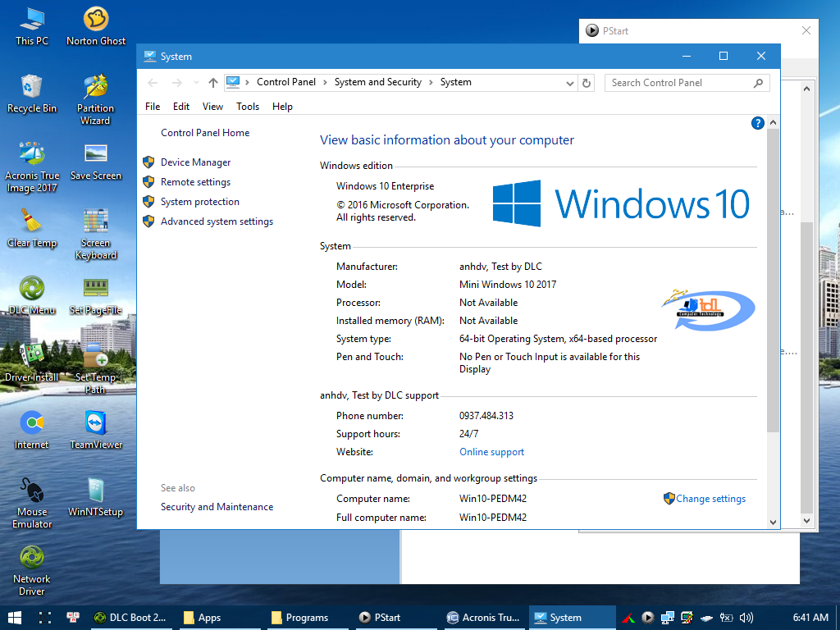Open recent locations dropdown arrow

(196, 83)
